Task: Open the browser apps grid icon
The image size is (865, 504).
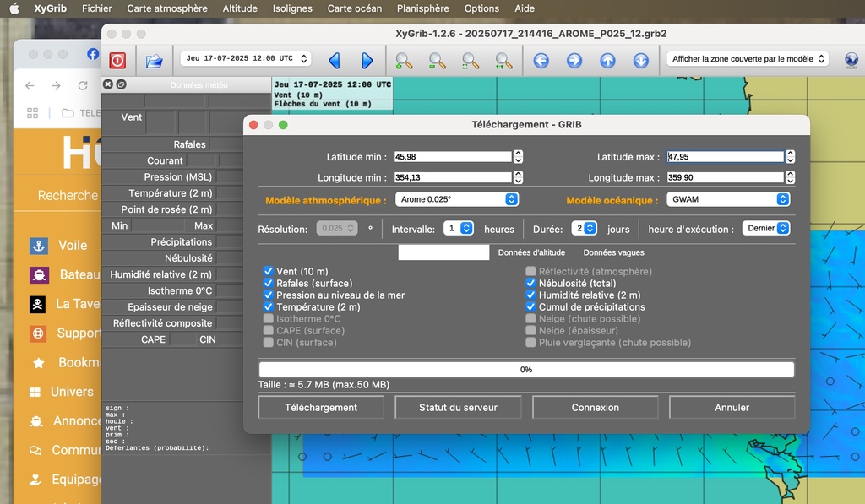Action: click(x=33, y=113)
